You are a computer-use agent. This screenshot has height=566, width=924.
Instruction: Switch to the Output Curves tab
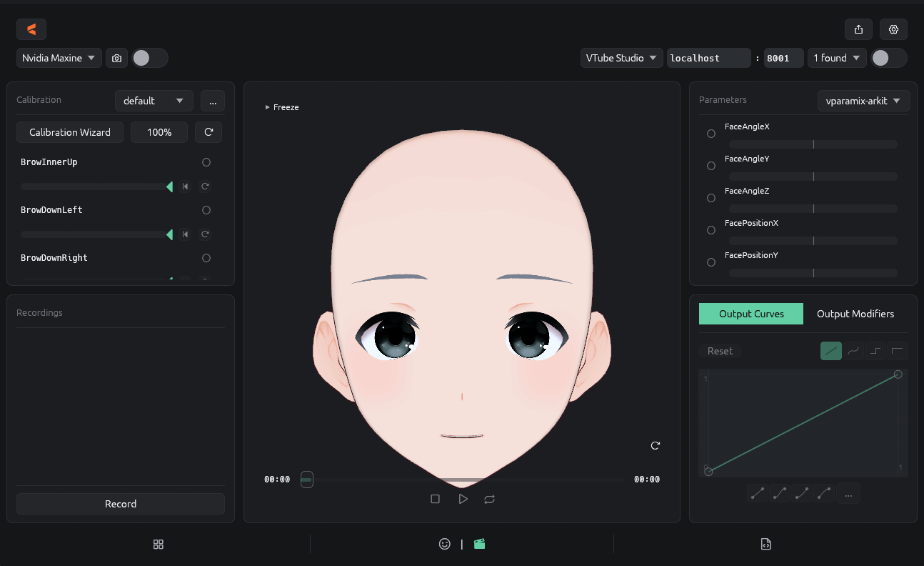coord(751,314)
